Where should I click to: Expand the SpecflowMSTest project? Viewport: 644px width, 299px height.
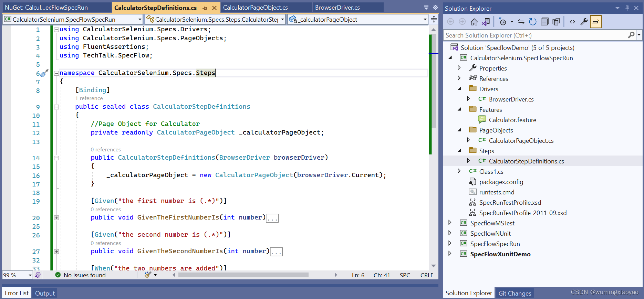pyautogui.click(x=450, y=223)
